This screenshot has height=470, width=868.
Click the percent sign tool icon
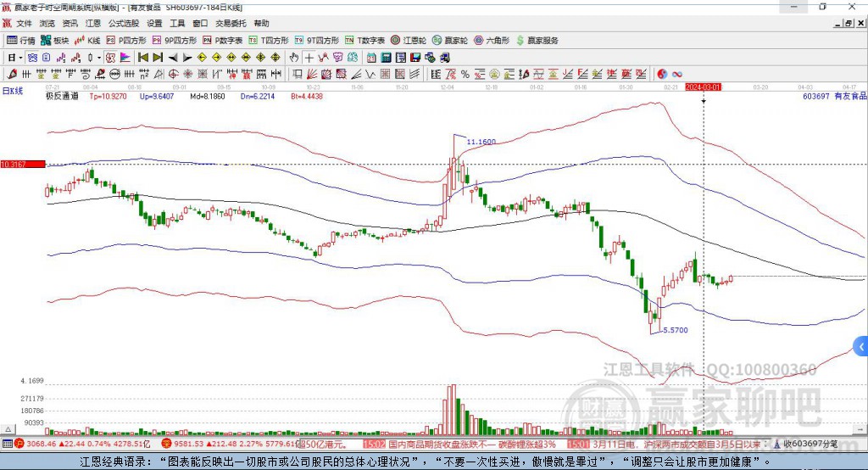(465, 75)
